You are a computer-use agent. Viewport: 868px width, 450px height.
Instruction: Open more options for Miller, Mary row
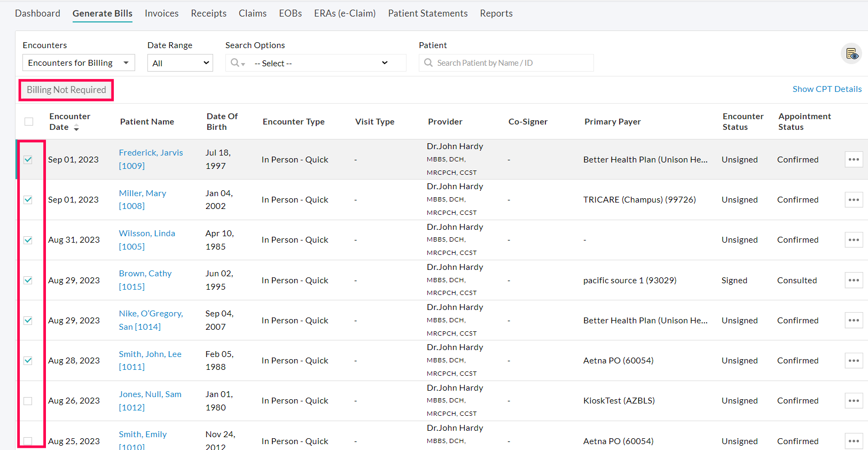click(854, 200)
